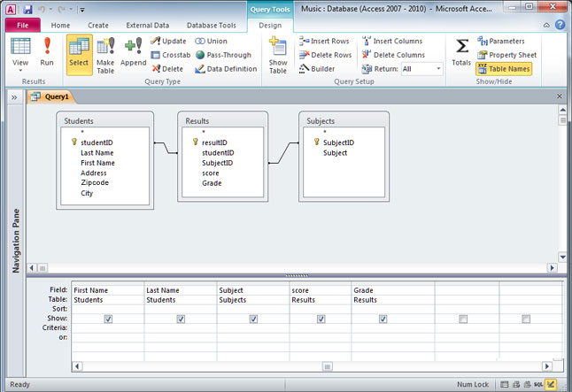Switch to the External Data tab
This screenshot has width=572, height=392.
click(147, 25)
